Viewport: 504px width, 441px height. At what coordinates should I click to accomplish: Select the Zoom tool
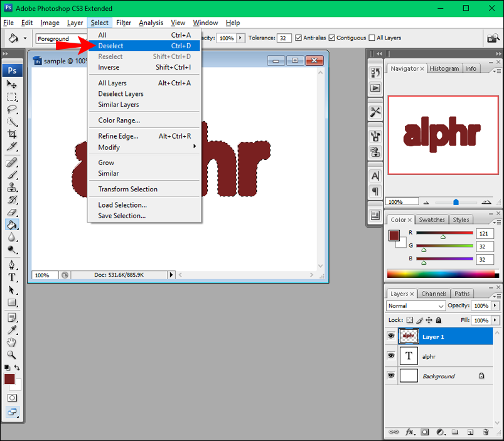pos(12,354)
